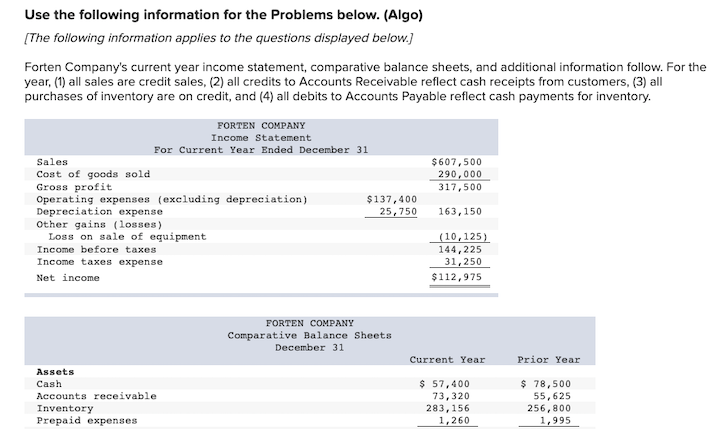Viewport: 721px width, 429px height.
Task: Click the 'Accounts receivable' row label
Action: click(x=97, y=396)
